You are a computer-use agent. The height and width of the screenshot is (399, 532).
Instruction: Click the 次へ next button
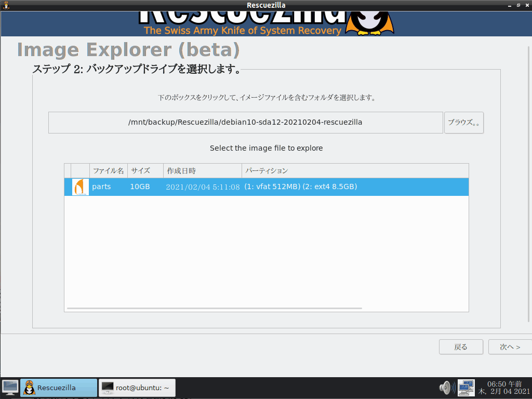[x=510, y=347]
